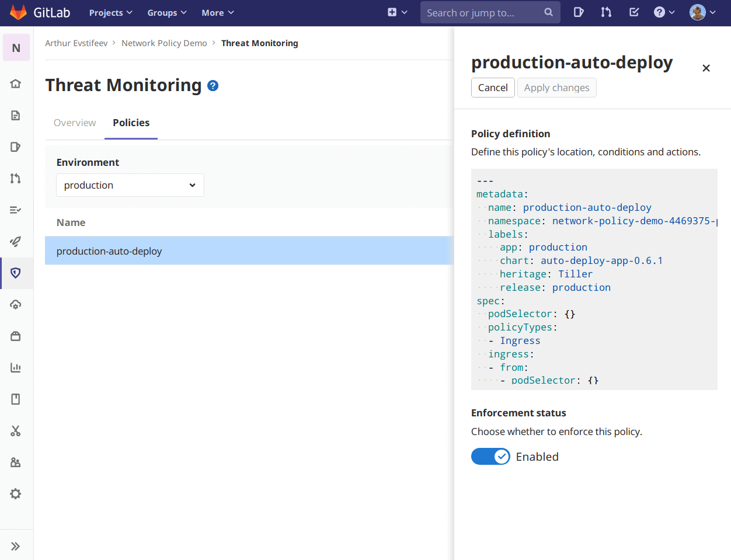The height and width of the screenshot is (560, 731).
Task: Open the Environment production dropdown
Action: click(130, 185)
